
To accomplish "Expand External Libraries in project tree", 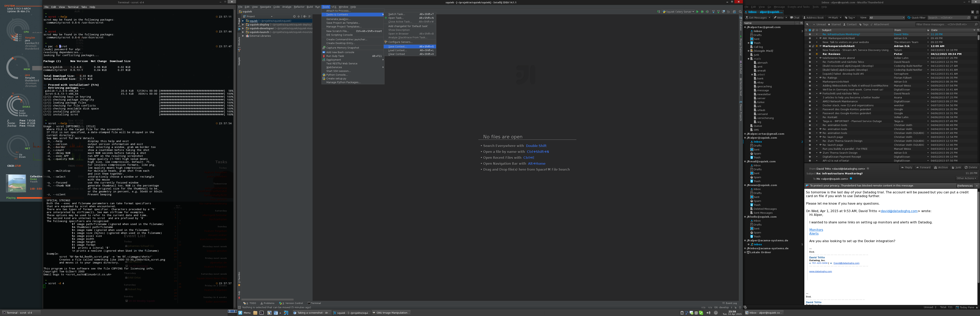I will coord(243,36).
